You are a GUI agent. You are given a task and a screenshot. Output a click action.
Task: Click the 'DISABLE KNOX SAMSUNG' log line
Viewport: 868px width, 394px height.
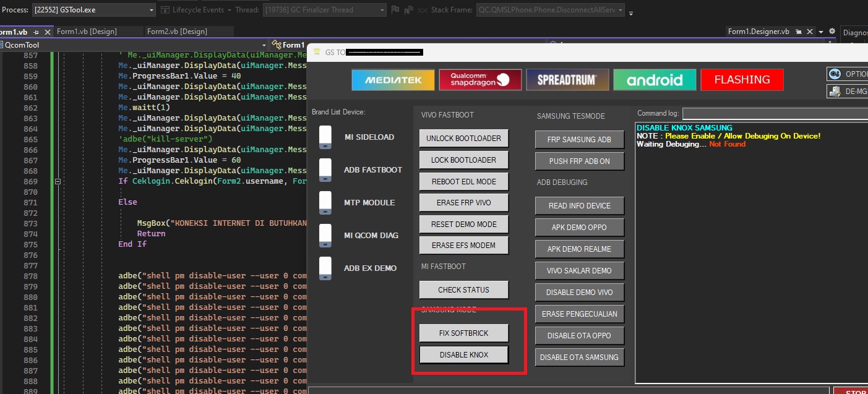(x=684, y=128)
